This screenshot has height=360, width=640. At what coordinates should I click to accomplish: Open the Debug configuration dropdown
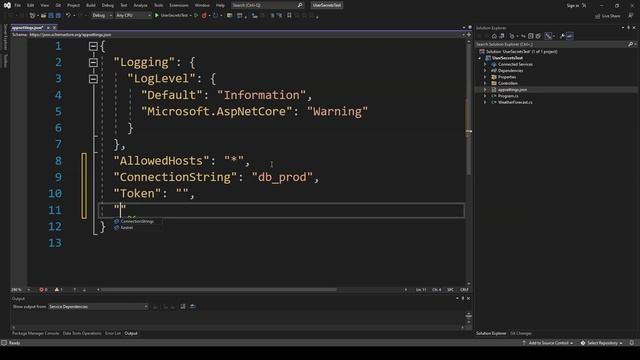pos(102,16)
